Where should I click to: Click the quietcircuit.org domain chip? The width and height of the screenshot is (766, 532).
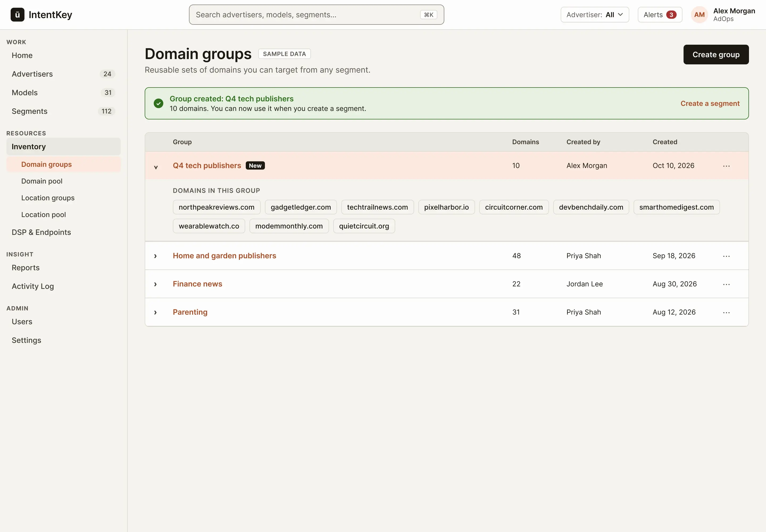(364, 226)
